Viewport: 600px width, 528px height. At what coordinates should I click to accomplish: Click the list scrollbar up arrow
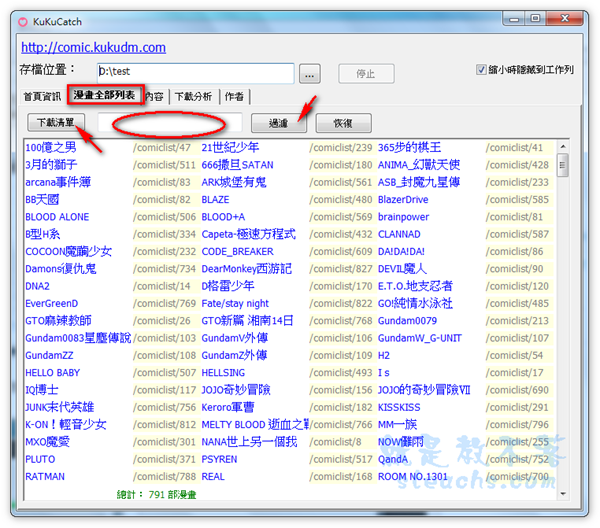563,147
